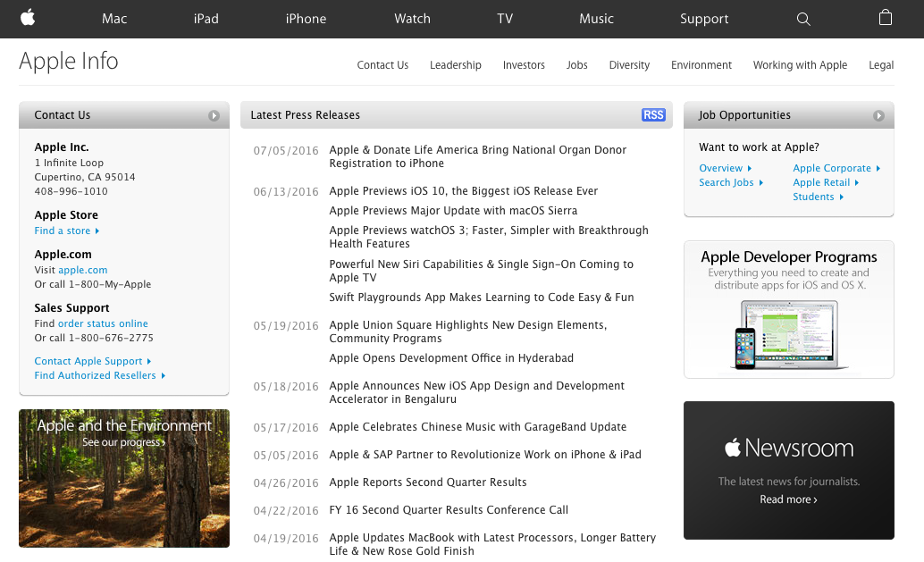Open the shopping bag icon
The image size is (924, 562).
pos(885,18)
